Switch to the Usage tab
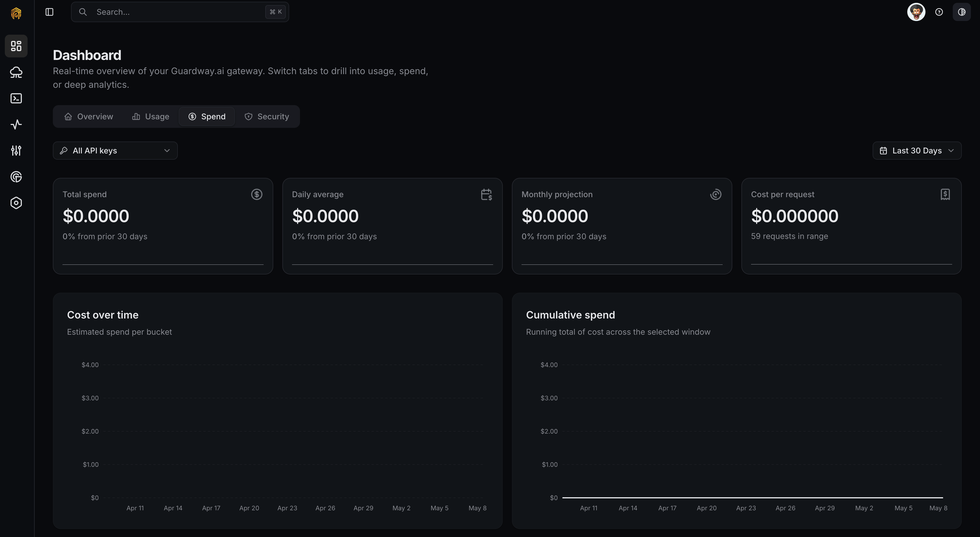 pos(151,116)
